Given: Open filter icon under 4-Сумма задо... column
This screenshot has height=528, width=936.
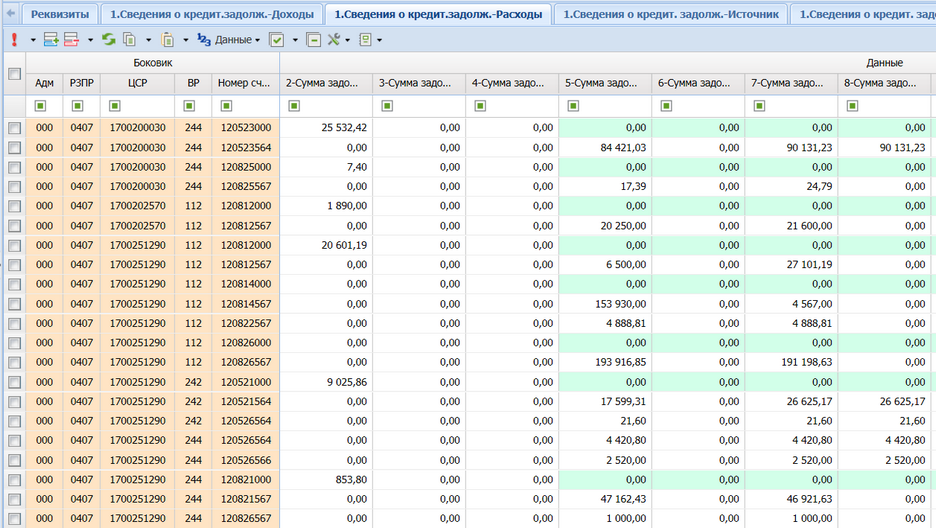Looking at the screenshot, I should click(480, 106).
